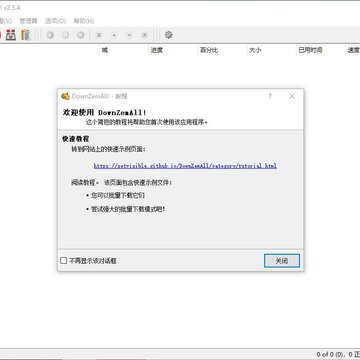Click the red download basket toolbar icon
The image size is (360, 360).
point(11,35)
